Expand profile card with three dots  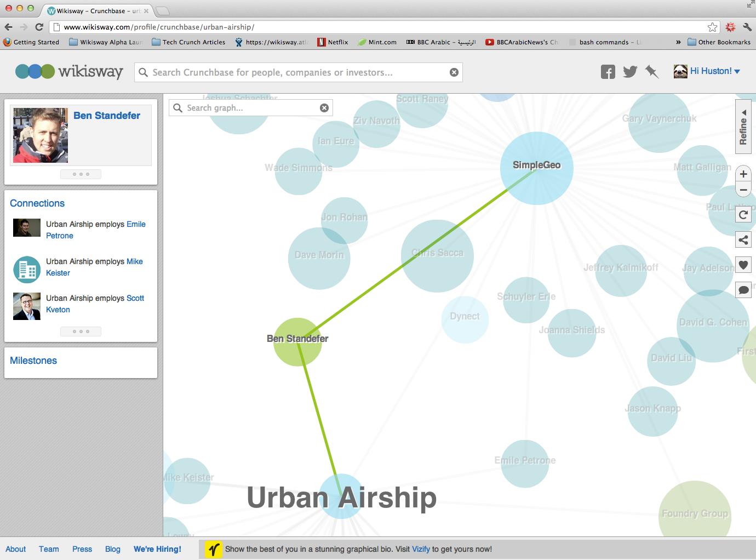[81, 174]
